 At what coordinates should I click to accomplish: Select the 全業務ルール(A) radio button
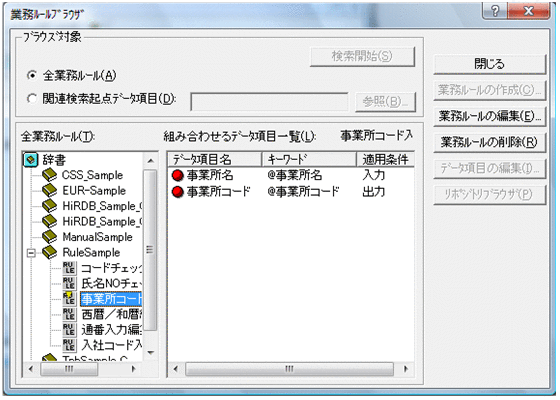click(32, 76)
